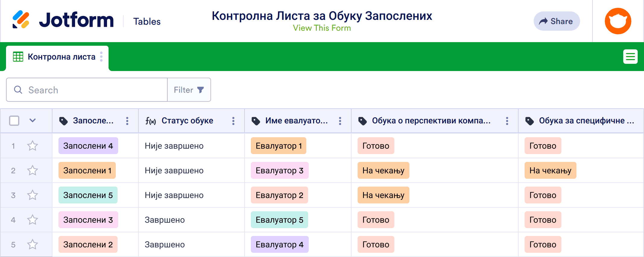This screenshot has height=257, width=644.
Task: Open column menu for Запосле... column
Action: (x=127, y=121)
